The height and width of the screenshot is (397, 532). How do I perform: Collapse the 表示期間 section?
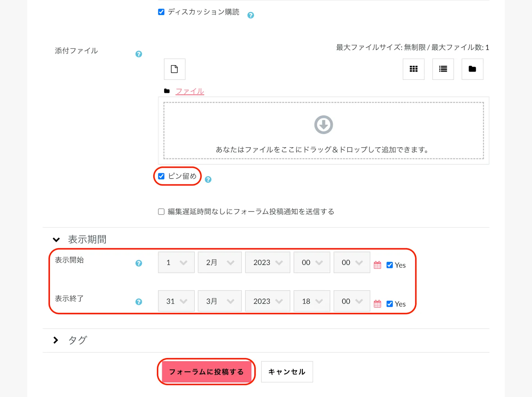(57, 240)
